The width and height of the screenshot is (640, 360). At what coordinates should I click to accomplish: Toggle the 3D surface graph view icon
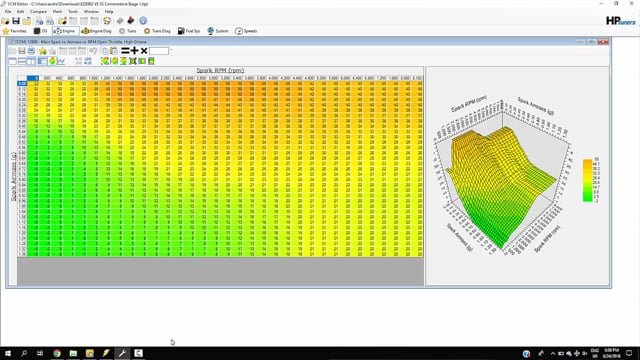tap(52, 61)
